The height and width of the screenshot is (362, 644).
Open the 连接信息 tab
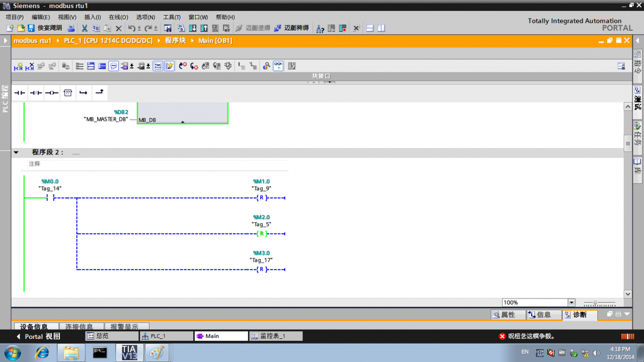82,326
